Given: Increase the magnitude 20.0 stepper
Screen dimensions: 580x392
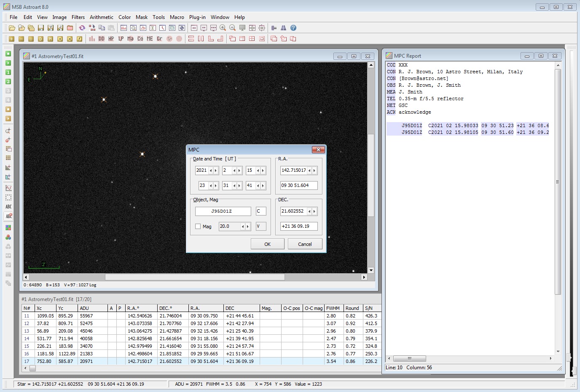Looking at the screenshot, I should pos(248,227).
